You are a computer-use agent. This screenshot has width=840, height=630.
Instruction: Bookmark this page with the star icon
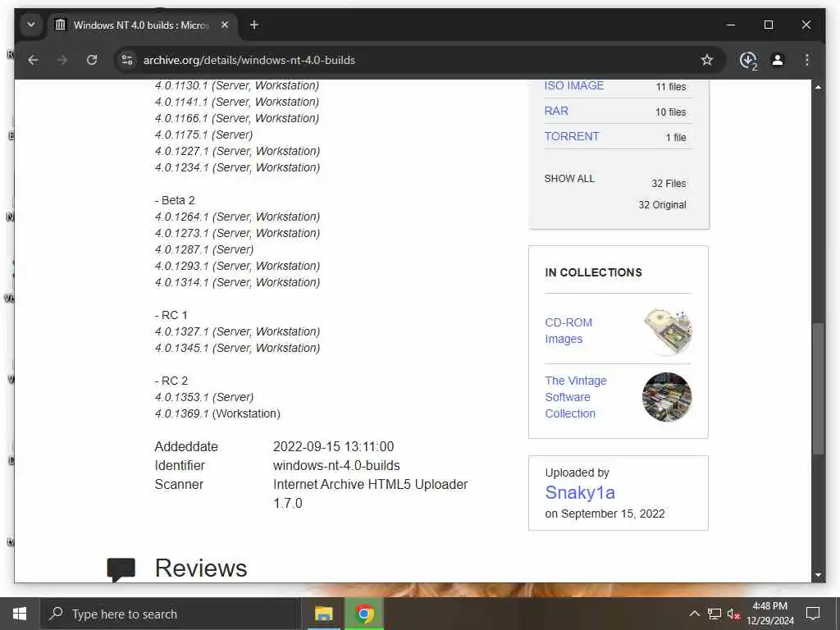(x=707, y=60)
